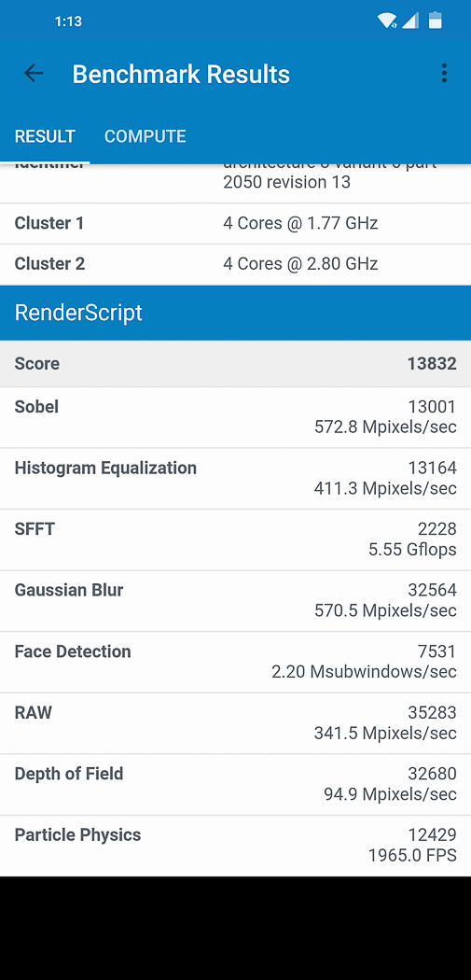
Task: Switch to the COMPUTE tab
Action: 145,136
